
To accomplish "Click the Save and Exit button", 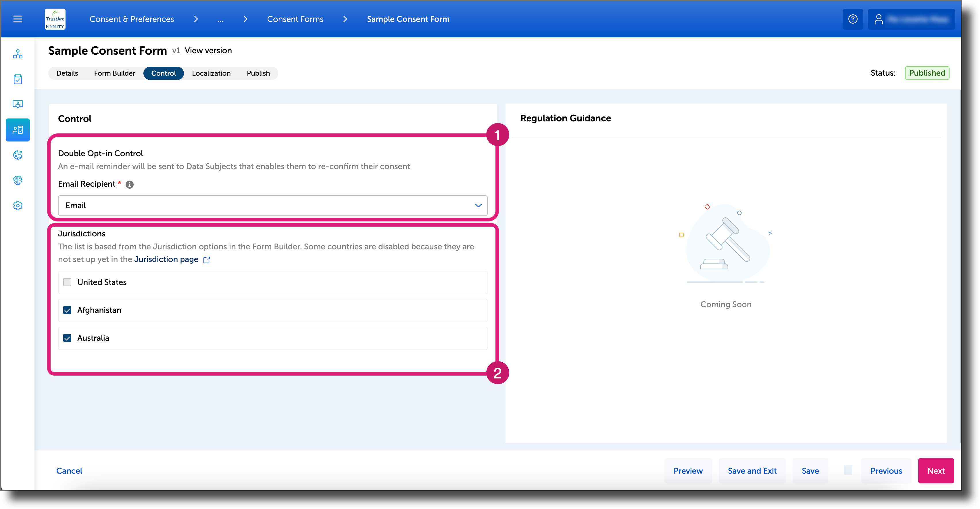I will click(x=752, y=470).
